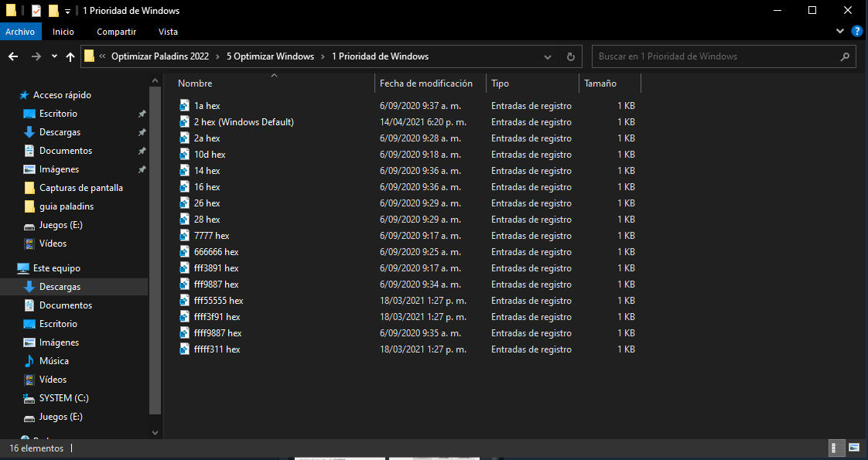Screen dimensions: 868x460
Task: Go up one folder level arrow
Action: [70, 56]
